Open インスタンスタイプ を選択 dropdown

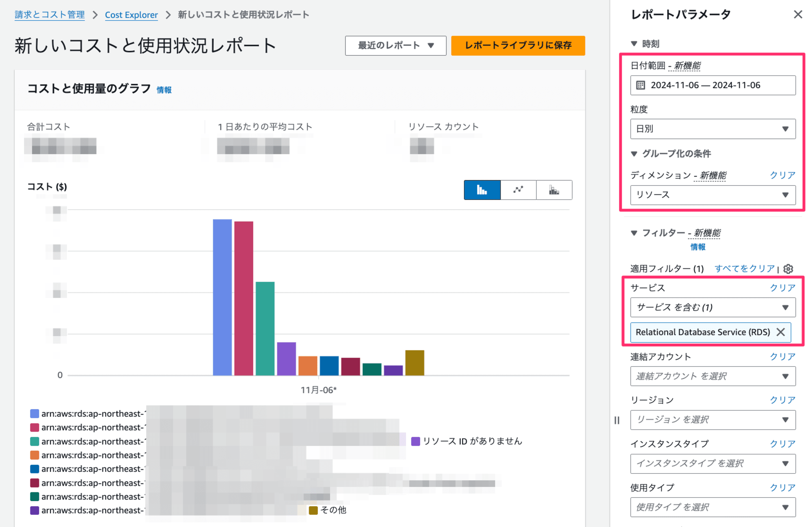click(x=713, y=464)
